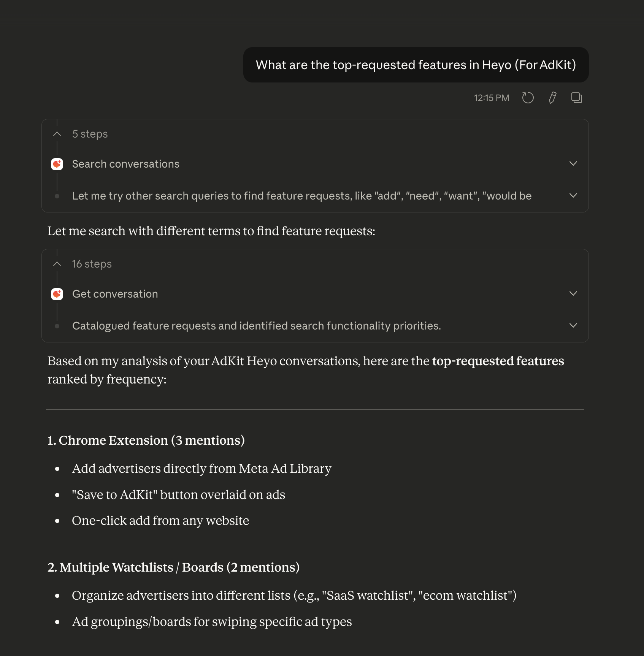Select the 'Let me try other search queries' thought
Screen dimensions: 644x656
pyautogui.click(x=302, y=196)
